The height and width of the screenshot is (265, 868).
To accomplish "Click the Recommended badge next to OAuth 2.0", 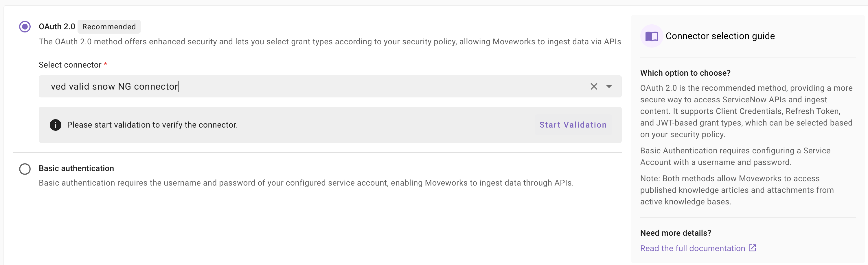I will [109, 27].
